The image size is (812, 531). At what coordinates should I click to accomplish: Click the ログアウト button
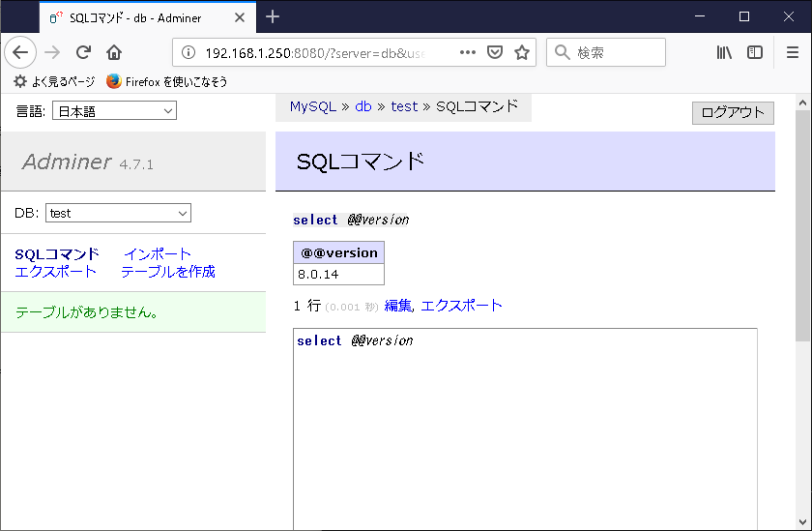click(x=733, y=112)
